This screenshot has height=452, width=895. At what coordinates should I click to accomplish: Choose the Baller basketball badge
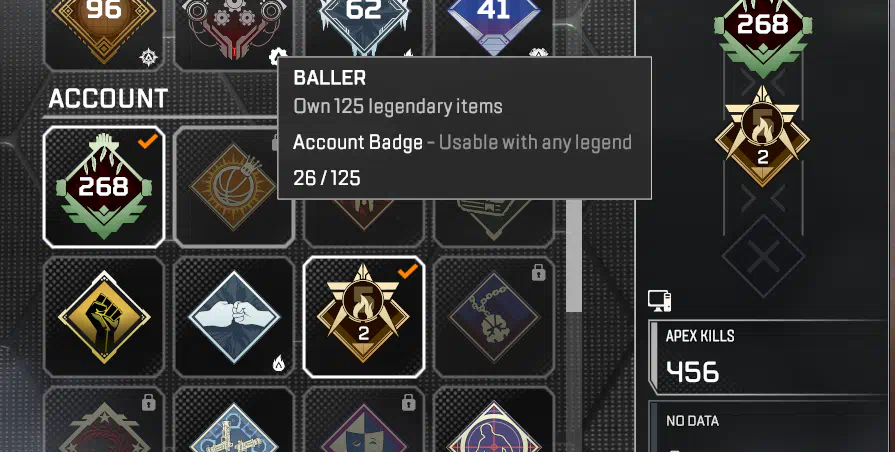[x=233, y=187]
